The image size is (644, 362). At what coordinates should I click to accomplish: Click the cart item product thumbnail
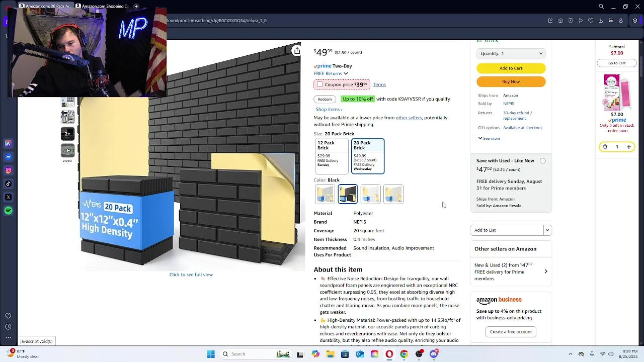tap(616, 92)
